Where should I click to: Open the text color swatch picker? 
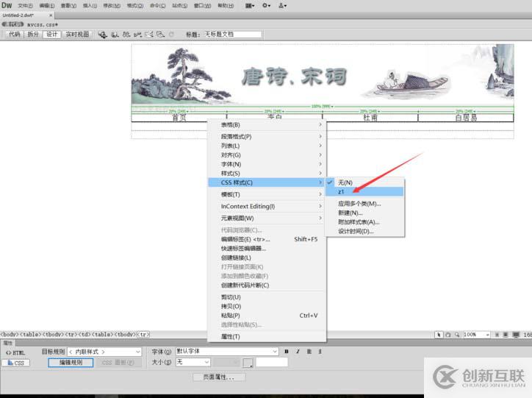[x=248, y=362]
